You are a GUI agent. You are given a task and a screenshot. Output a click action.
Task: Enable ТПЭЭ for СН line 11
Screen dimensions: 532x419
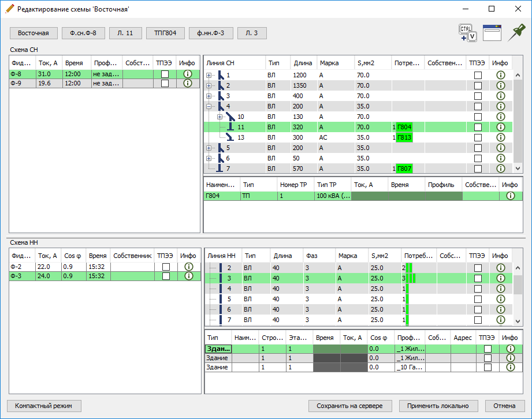[478, 127]
